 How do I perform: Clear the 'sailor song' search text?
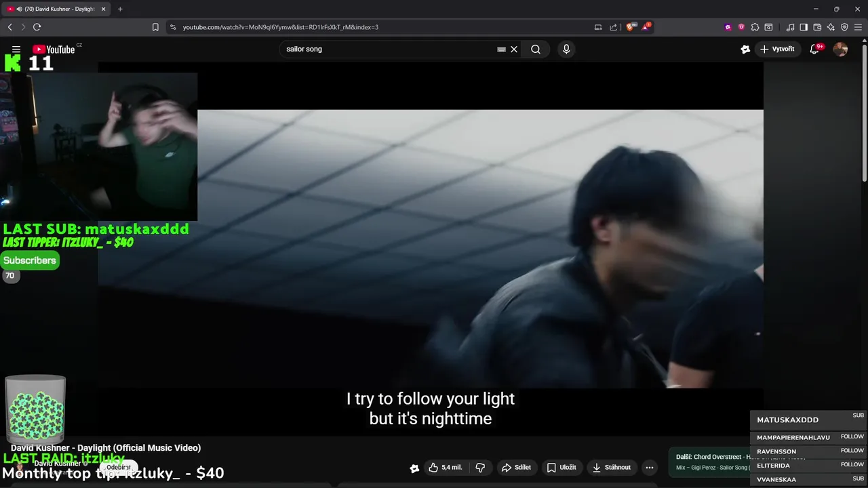[514, 49]
